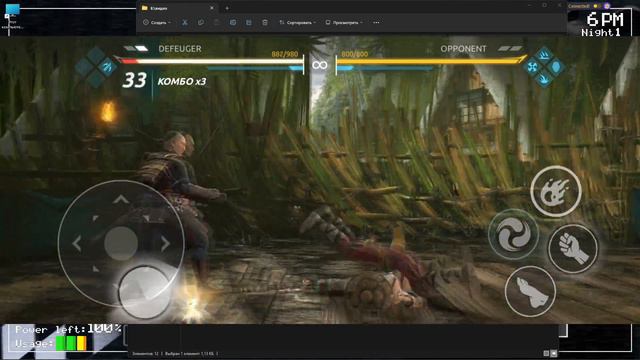Viewport: 640px width, 360px height.
Task: Click the Paste icon in Explorer toolbar
Action: pyautogui.click(x=217, y=22)
